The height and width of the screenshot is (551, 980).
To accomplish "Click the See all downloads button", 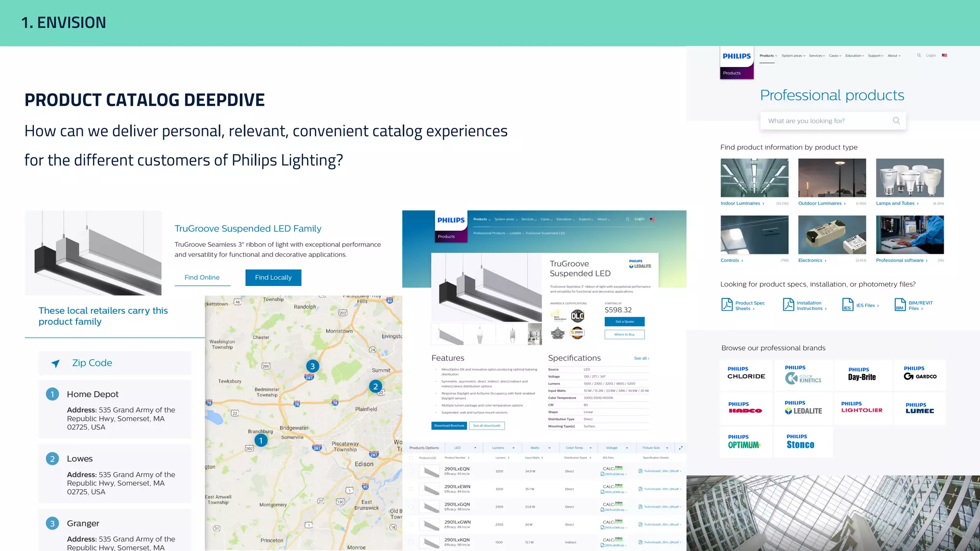I will 487,426.
